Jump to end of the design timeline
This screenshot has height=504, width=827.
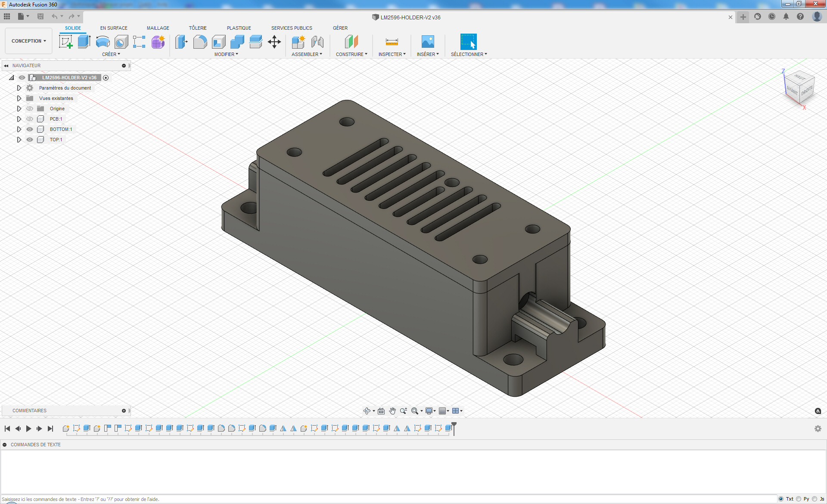tap(50, 429)
